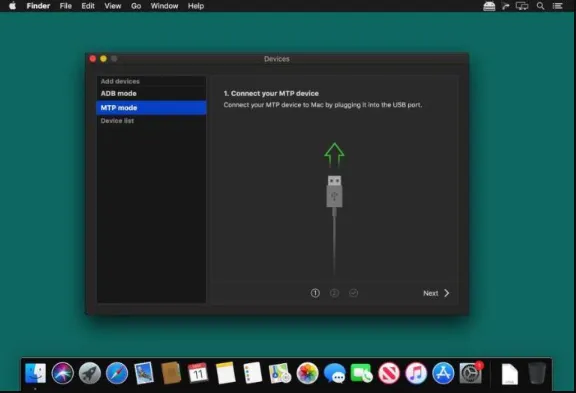Open Spotlight search magnifier icon
Screen dimensions: 576x393
click(540, 6)
